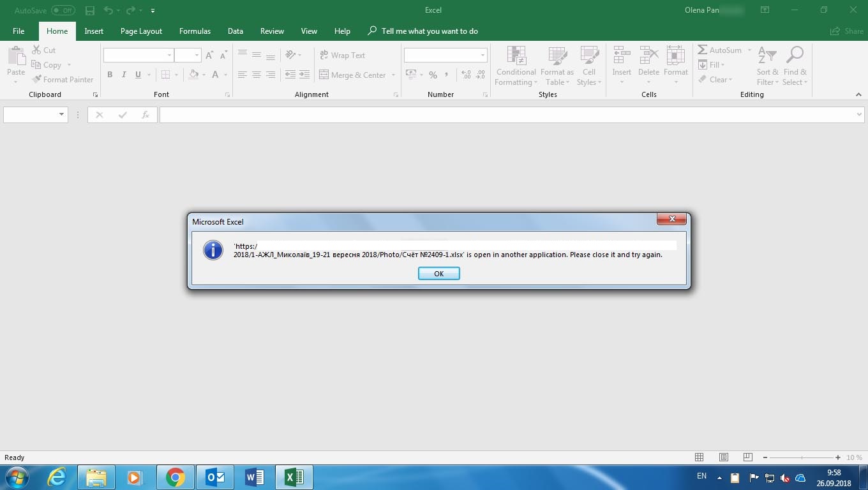The height and width of the screenshot is (490, 868).
Task: Open Find & Select menu
Action: (x=795, y=66)
